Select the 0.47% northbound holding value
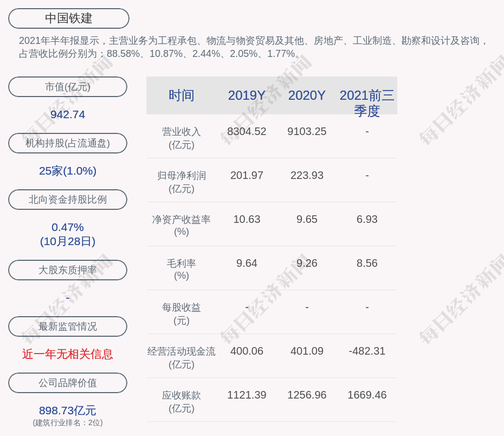The height and width of the screenshot is (436, 504). tap(68, 227)
